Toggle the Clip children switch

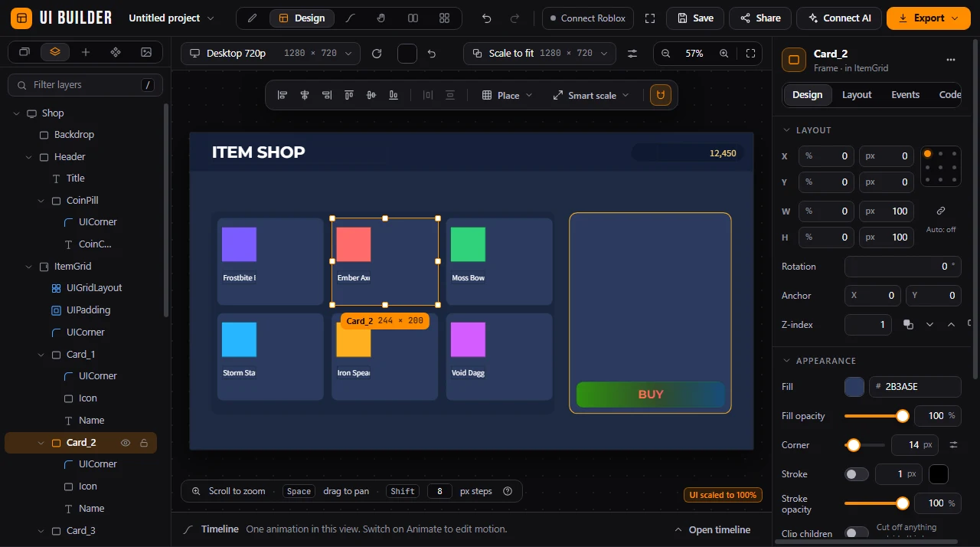pyautogui.click(x=857, y=532)
